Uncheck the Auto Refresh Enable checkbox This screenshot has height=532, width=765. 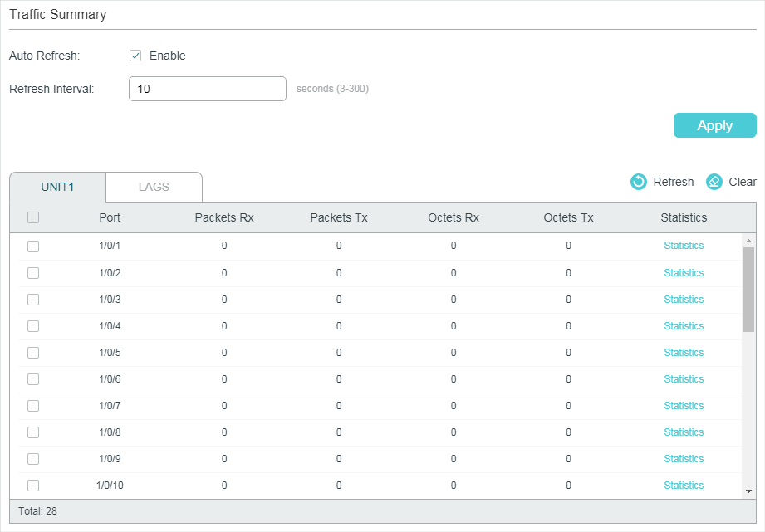(135, 56)
